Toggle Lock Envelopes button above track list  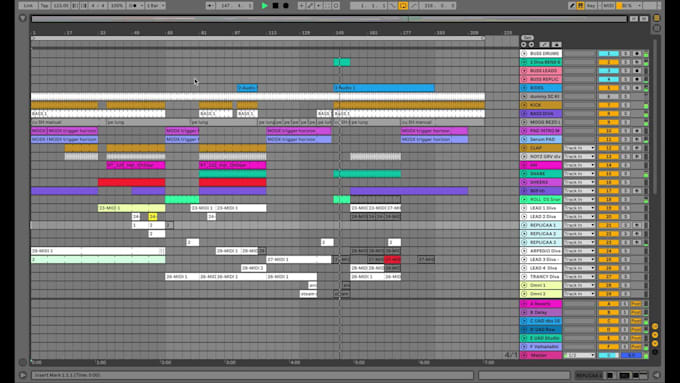coord(556,44)
